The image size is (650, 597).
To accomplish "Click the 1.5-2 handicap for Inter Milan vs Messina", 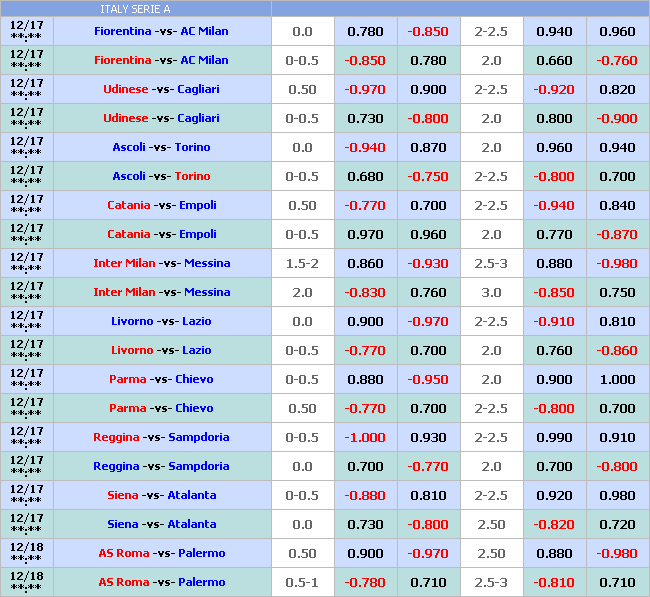I will click(x=302, y=264).
